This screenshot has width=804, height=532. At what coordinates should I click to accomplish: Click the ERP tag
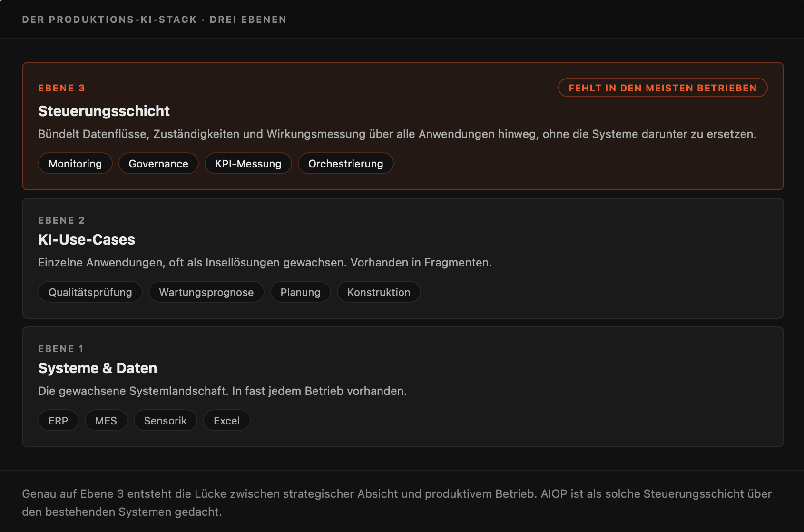tap(58, 420)
